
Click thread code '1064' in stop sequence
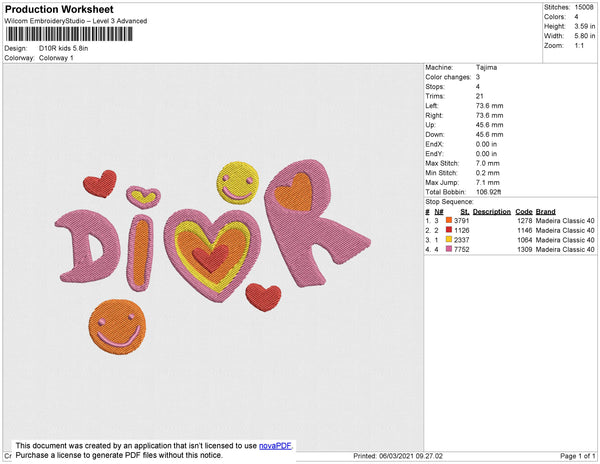(525, 240)
